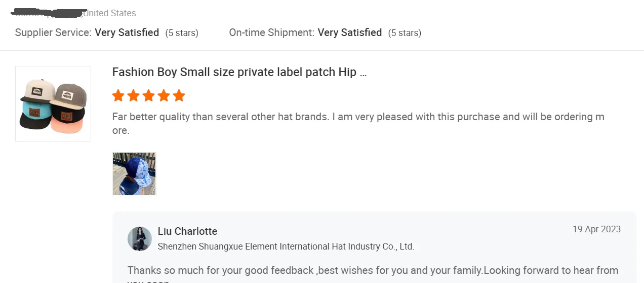
Task: Enlarge the blue hat review photo
Action: (134, 174)
